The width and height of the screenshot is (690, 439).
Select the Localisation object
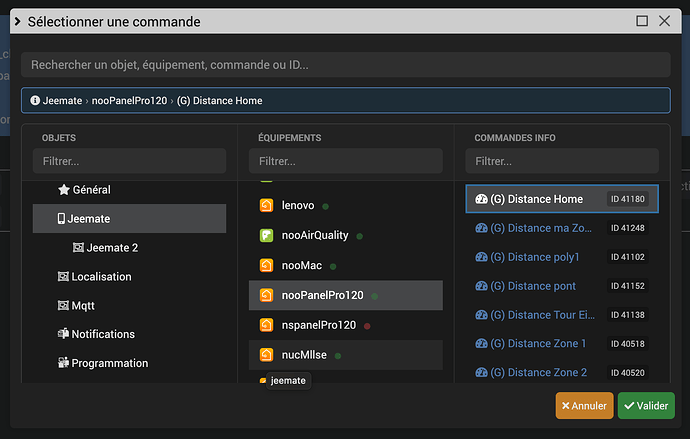(x=129, y=277)
